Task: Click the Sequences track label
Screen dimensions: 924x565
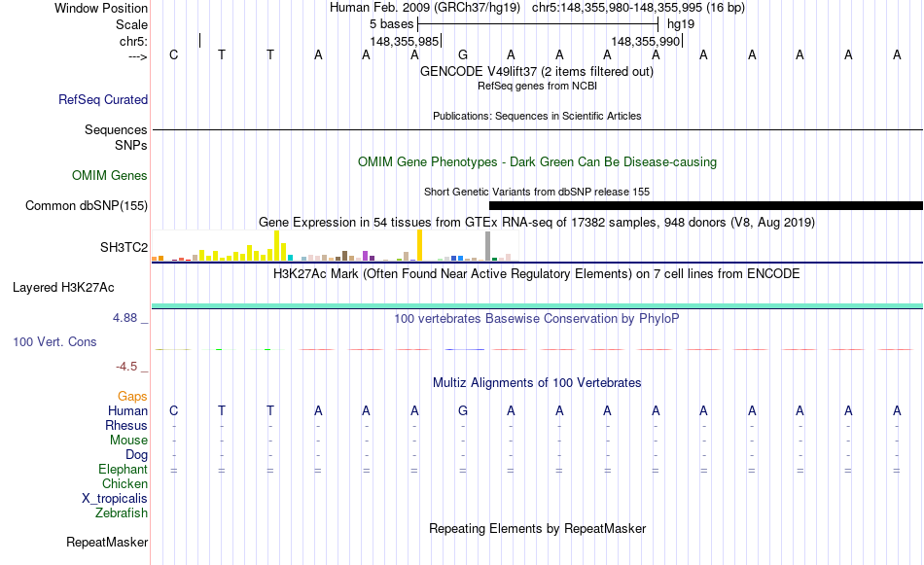Action: pos(116,129)
